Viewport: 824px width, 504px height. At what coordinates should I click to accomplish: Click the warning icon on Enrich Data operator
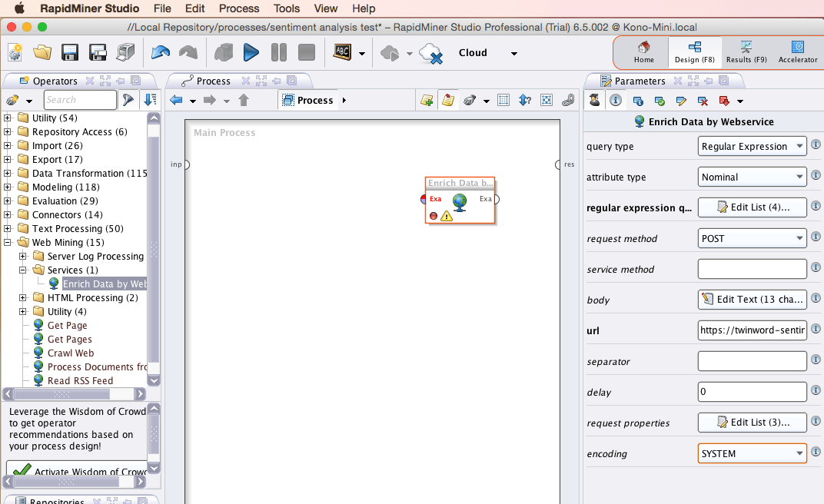tap(446, 216)
